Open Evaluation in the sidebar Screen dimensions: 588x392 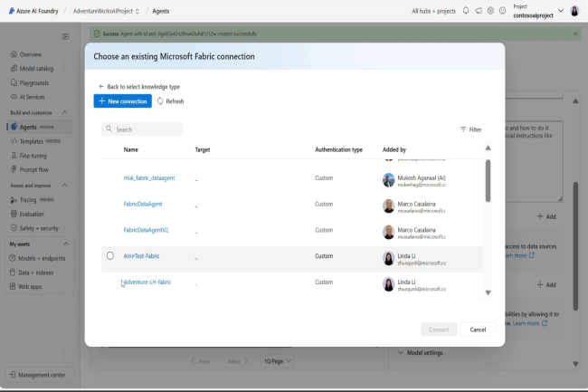[27, 214]
